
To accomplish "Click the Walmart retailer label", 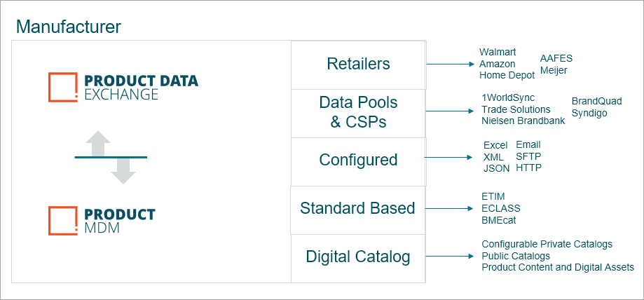I will (498, 53).
